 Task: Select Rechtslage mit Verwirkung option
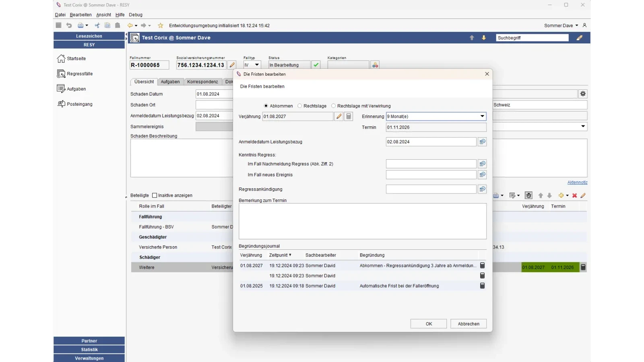click(x=334, y=106)
